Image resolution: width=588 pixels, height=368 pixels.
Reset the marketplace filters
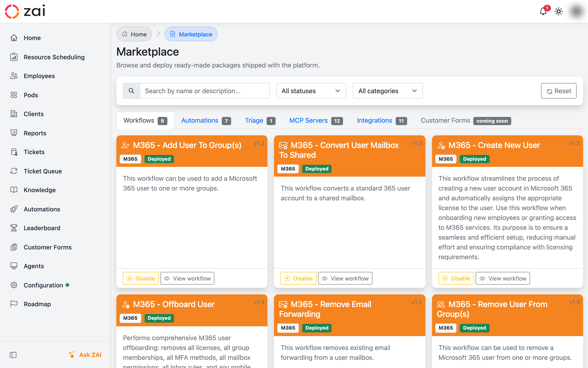pos(559,91)
